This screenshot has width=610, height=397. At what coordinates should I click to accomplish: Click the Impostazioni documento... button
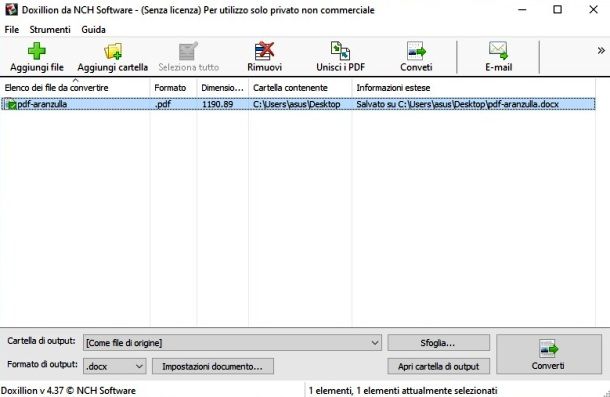click(x=212, y=366)
